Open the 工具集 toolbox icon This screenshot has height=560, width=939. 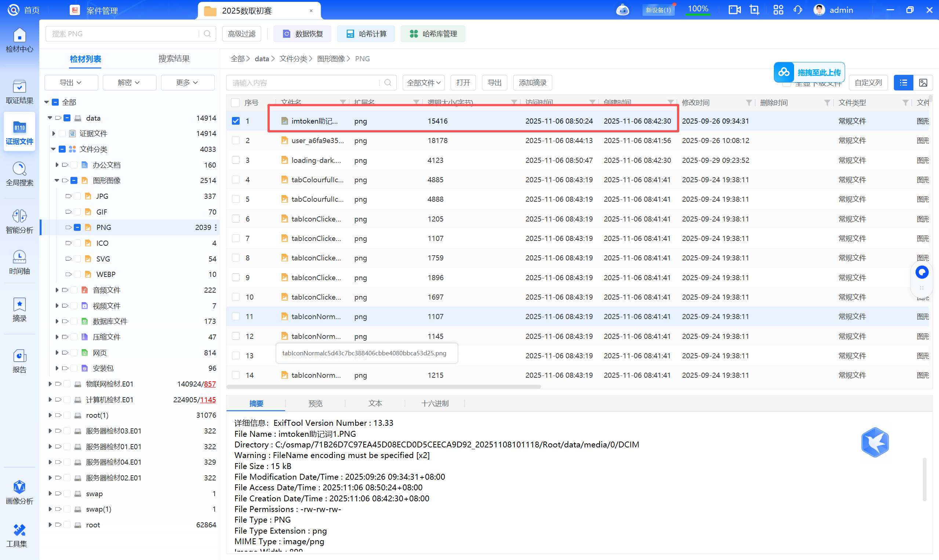pos(19,535)
